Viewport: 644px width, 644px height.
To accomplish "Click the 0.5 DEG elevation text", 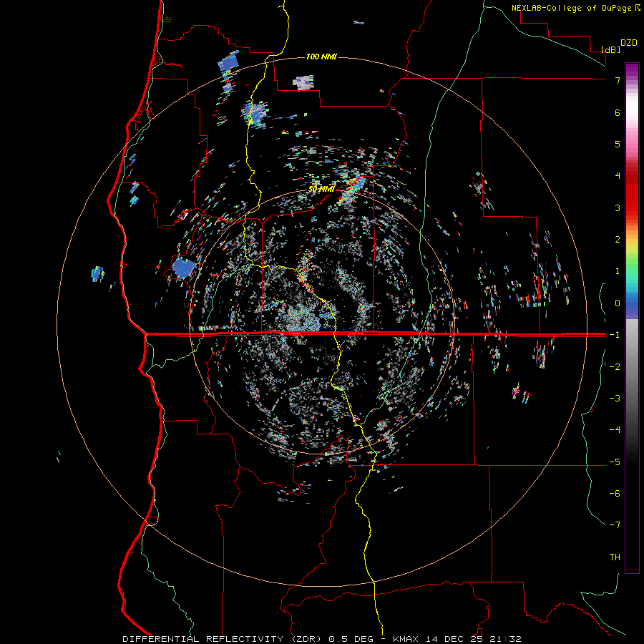I will [351, 639].
